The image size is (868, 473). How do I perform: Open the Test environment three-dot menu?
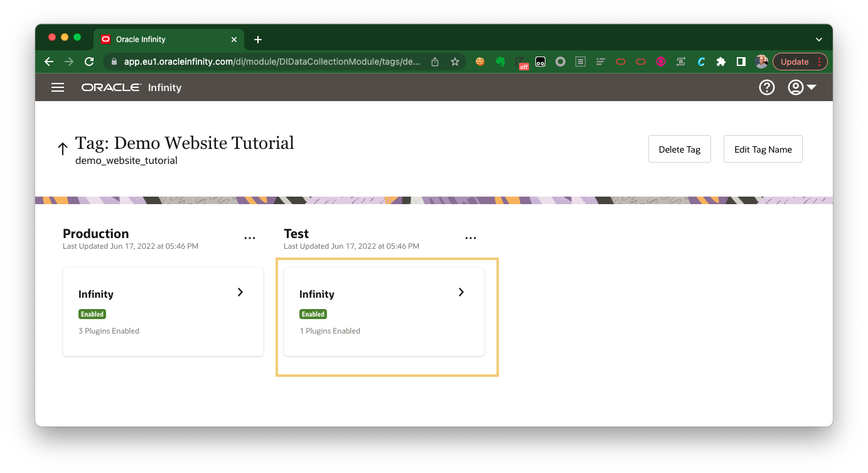pos(471,238)
